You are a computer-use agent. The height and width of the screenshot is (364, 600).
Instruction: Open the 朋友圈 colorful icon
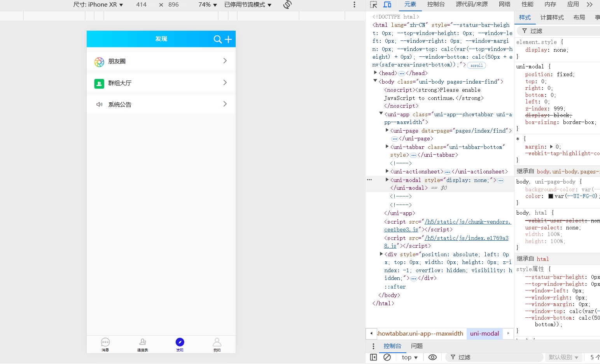(x=99, y=62)
